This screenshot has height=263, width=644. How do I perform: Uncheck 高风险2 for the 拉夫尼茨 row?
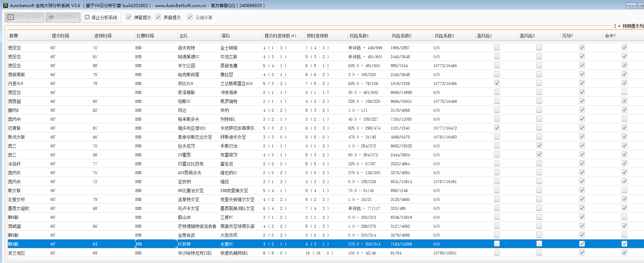point(539,146)
